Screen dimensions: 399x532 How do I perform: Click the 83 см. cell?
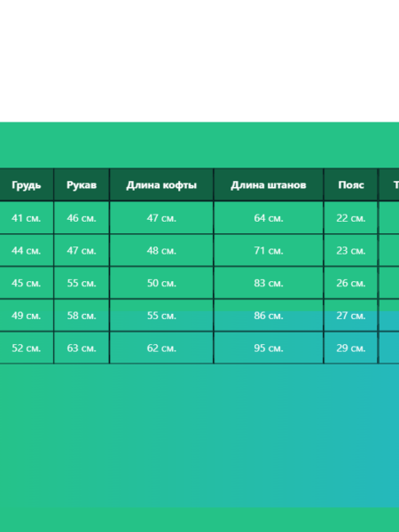click(x=269, y=283)
